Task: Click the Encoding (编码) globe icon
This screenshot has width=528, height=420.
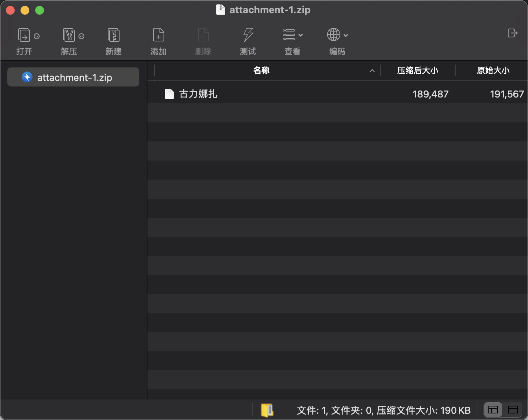Action: coord(333,35)
